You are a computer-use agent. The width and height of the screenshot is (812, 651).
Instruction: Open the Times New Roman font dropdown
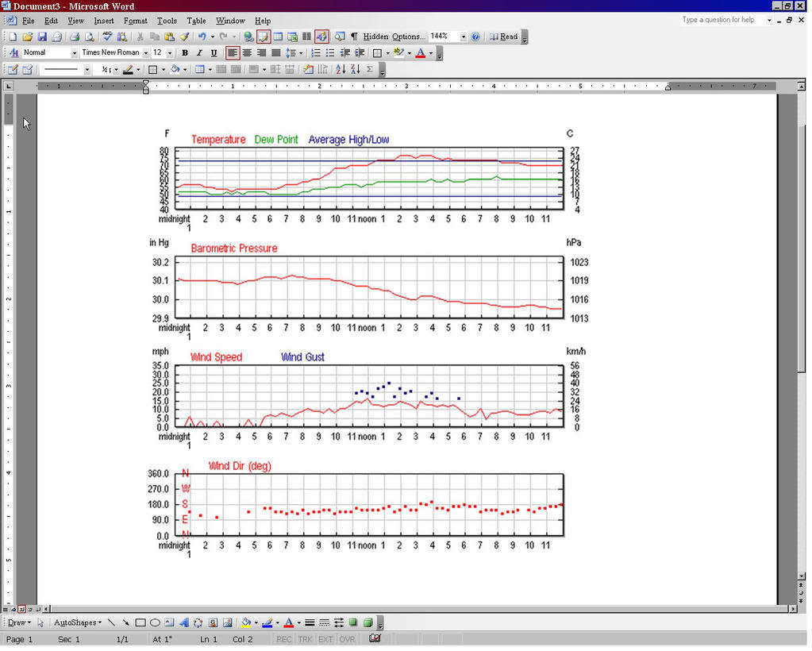pyautogui.click(x=145, y=53)
